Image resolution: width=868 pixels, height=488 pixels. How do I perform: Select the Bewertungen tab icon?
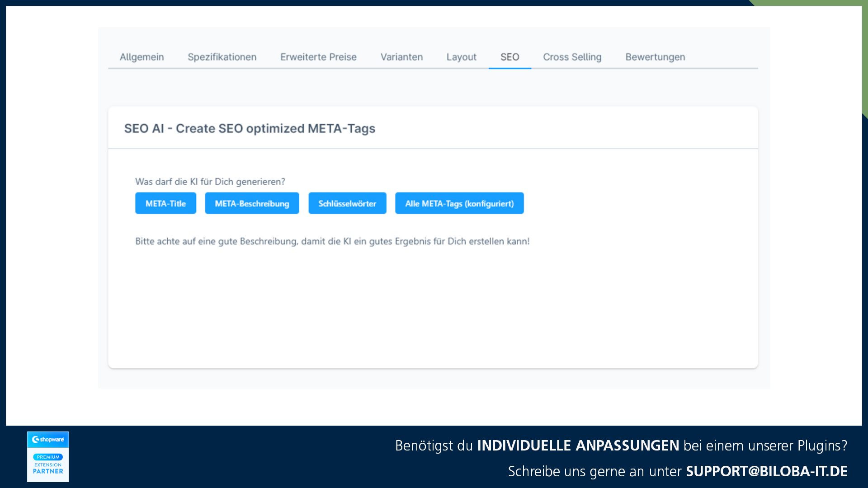tap(655, 56)
